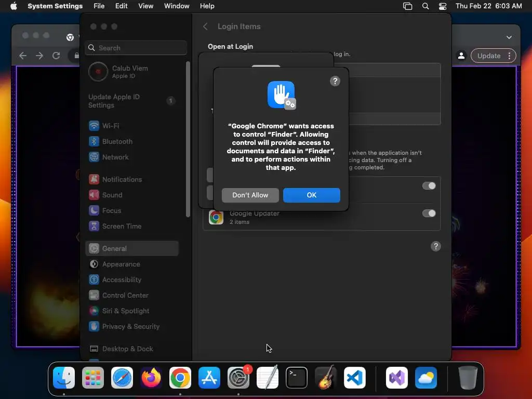Open the Help menu
Image resolution: width=532 pixels, height=399 pixels.
pos(207,6)
